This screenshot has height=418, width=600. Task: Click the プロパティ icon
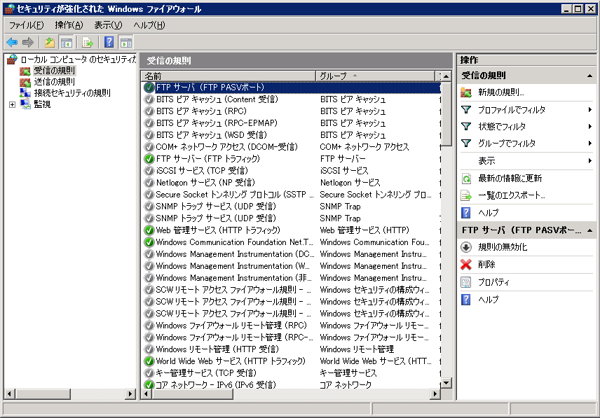466,282
